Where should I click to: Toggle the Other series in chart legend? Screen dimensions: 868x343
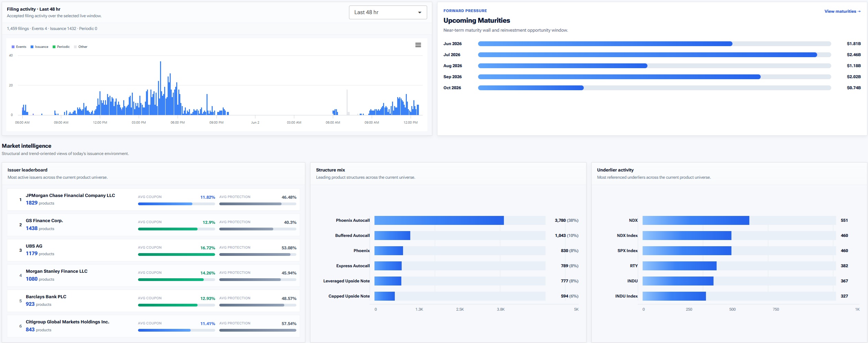pos(81,47)
